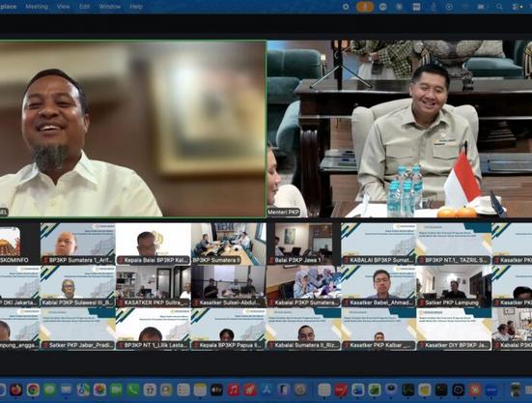532x403 pixels.
Task: Click muted mic icon on Satker PKP Lampung
Action: point(421,302)
